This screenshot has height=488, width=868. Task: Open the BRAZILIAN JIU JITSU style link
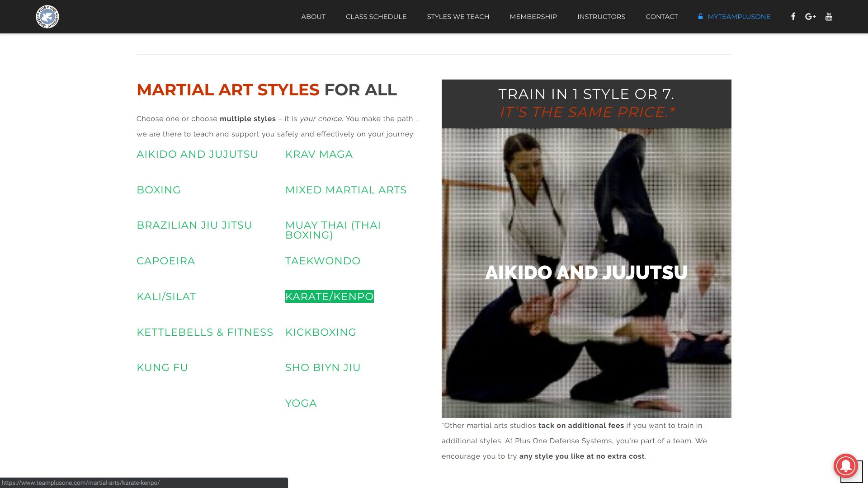[194, 225]
